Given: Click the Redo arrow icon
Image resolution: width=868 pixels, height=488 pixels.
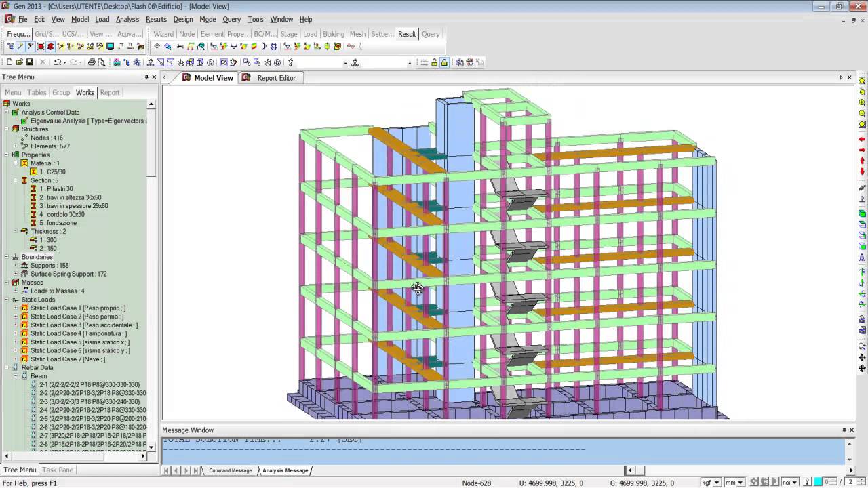Looking at the screenshot, I should click(x=74, y=62).
